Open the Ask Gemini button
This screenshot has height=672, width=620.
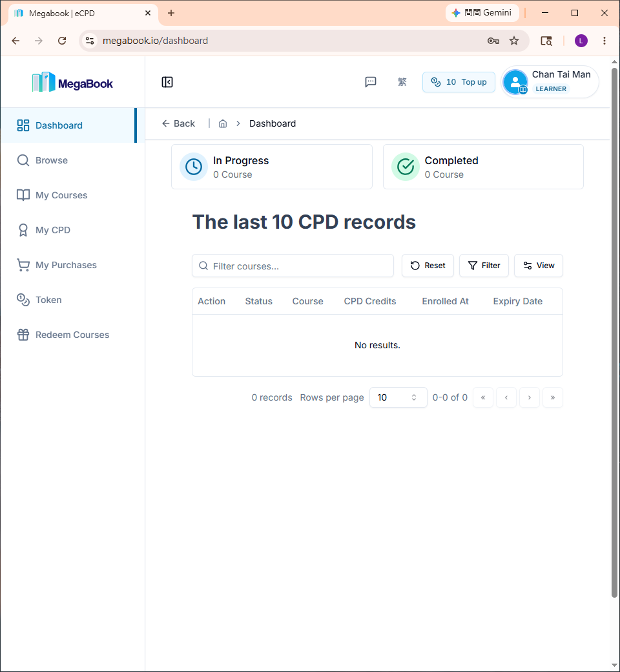tap(482, 13)
